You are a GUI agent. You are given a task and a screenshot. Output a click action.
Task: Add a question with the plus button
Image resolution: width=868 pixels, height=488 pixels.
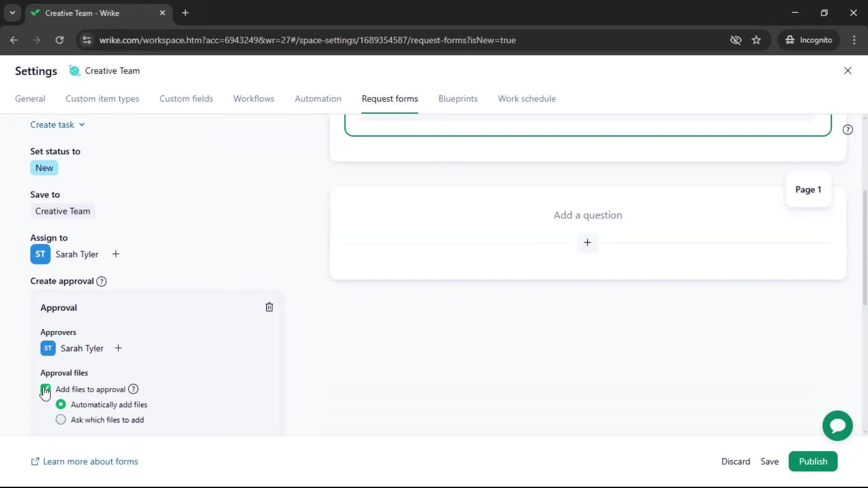pos(587,243)
